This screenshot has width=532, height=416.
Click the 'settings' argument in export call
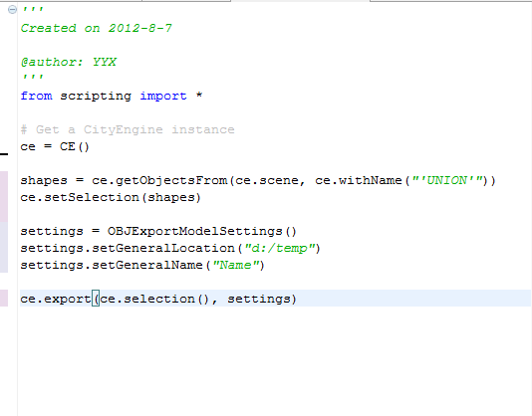tap(259, 300)
